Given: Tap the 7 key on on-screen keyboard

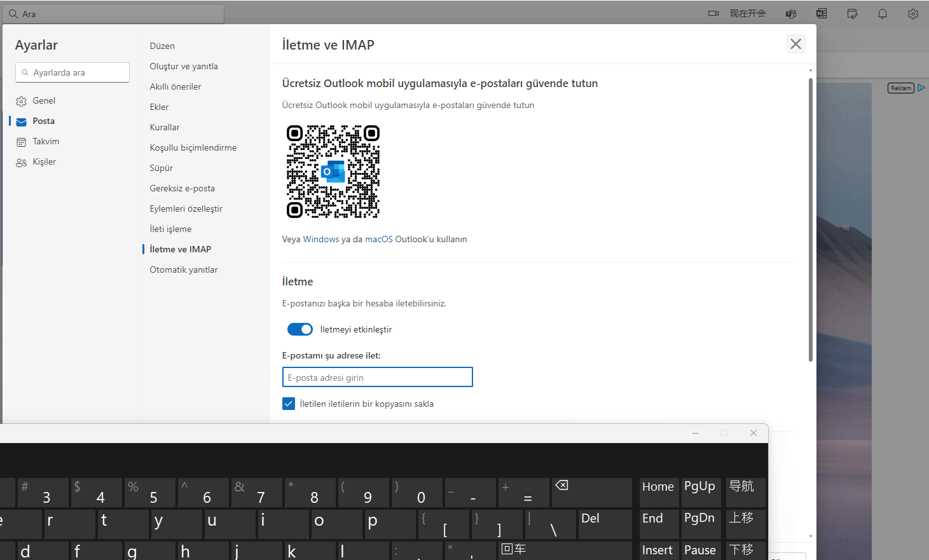Looking at the screenshot, I should pyautogui.click(x=256, y=493).
